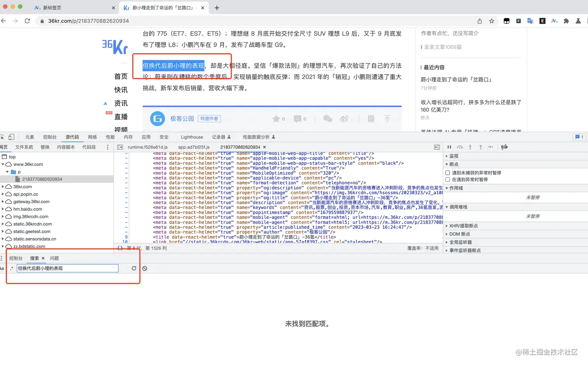Screen dimensions: 588x366
Task: Open the 问题 drawer tab
Action: coord(54,258)
